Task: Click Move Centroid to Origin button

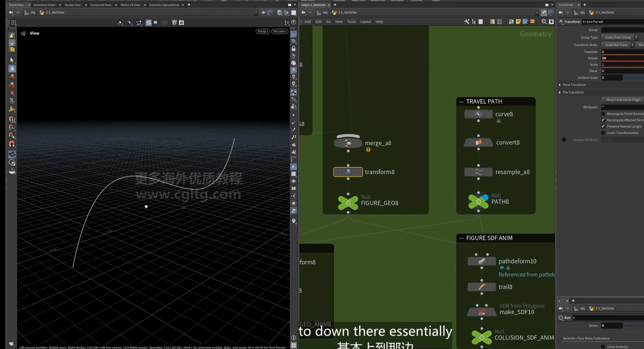Action: 623,99
